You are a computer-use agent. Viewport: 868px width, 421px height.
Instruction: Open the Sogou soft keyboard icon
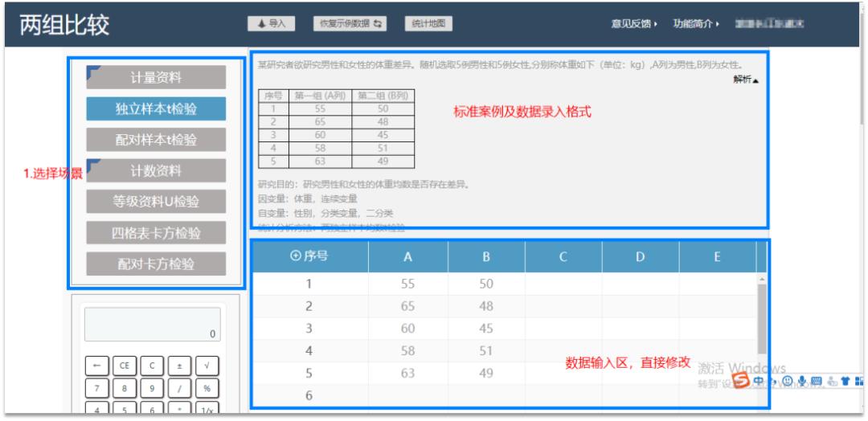816,381
